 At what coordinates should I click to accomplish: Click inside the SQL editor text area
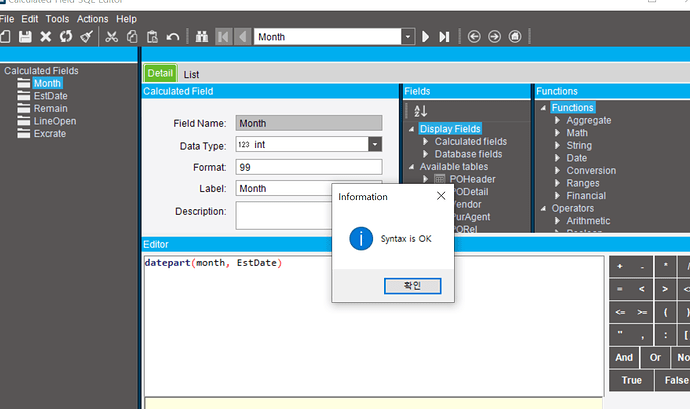pos(374,326)
